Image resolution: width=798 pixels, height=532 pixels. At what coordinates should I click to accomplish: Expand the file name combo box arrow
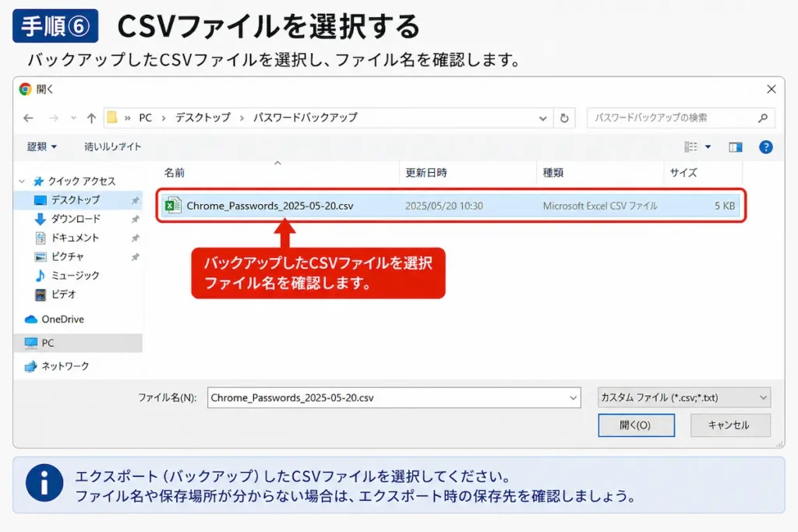click(x=573, y=398)
